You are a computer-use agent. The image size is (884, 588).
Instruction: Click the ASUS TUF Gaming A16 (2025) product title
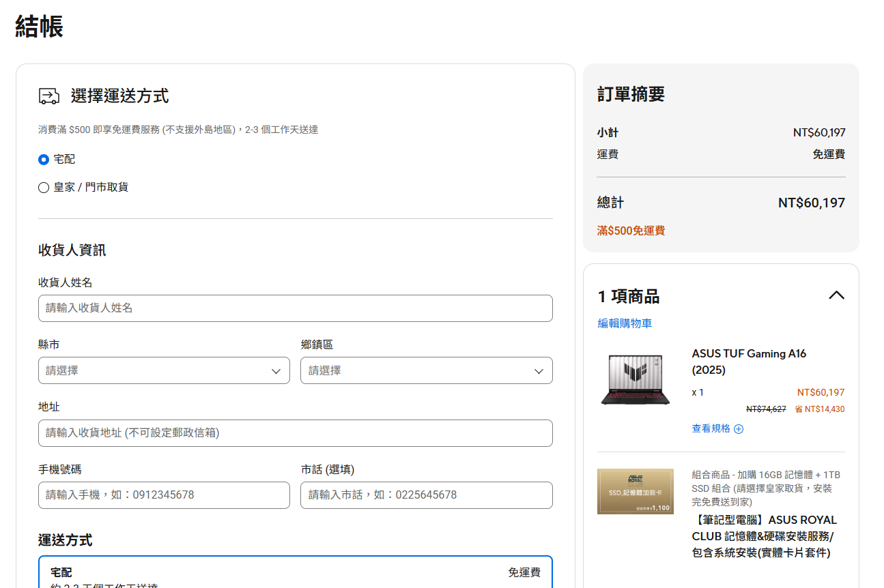749,362
